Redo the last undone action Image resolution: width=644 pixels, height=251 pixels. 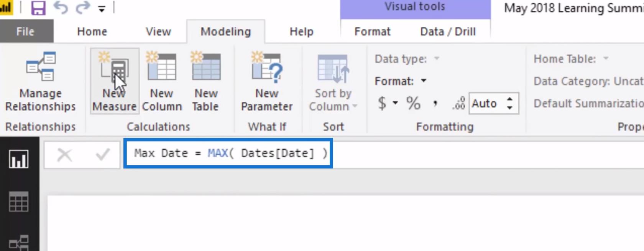(x=82, y=8)
